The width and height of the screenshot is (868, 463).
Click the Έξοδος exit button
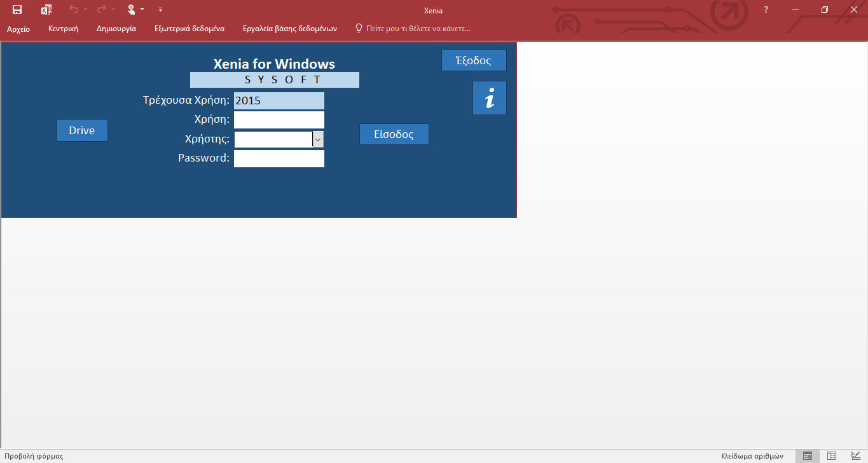[x=474, y=60]
